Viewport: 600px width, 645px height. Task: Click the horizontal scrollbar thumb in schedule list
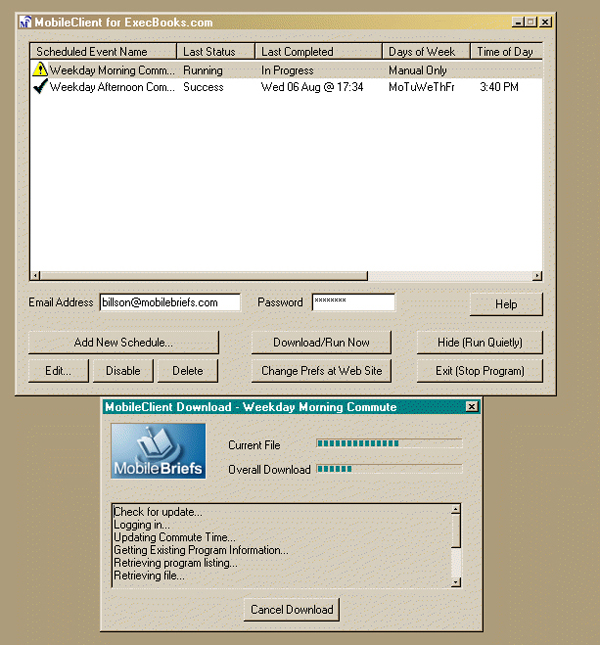(x=204, y=276)
